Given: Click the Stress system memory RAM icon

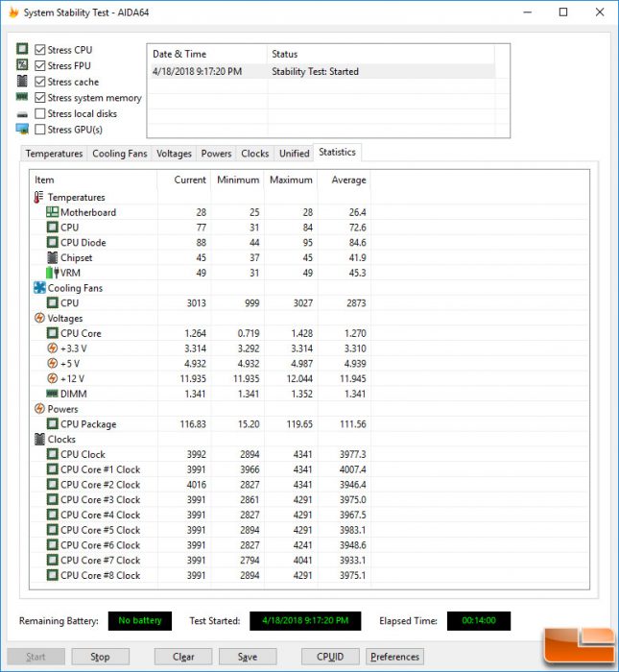Looking at the screenshot, I should click(22, 97).
